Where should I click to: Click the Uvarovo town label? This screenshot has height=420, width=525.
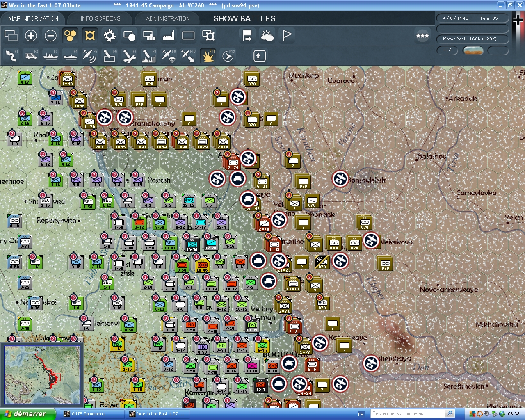coord(341,80)
